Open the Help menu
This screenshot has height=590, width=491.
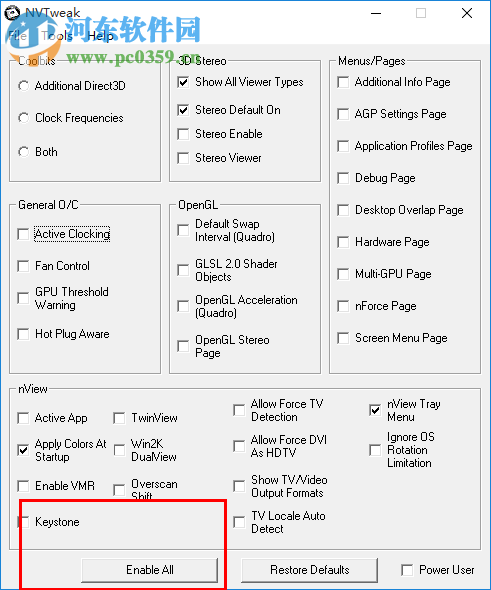[100, 36]
